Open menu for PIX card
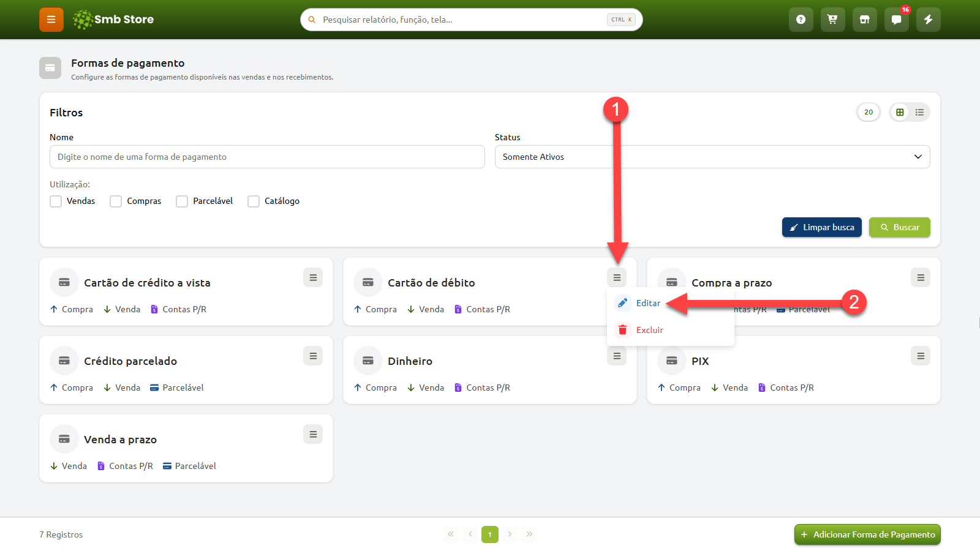Viewport: 980px width, 551px height. [x=921, y=356]
